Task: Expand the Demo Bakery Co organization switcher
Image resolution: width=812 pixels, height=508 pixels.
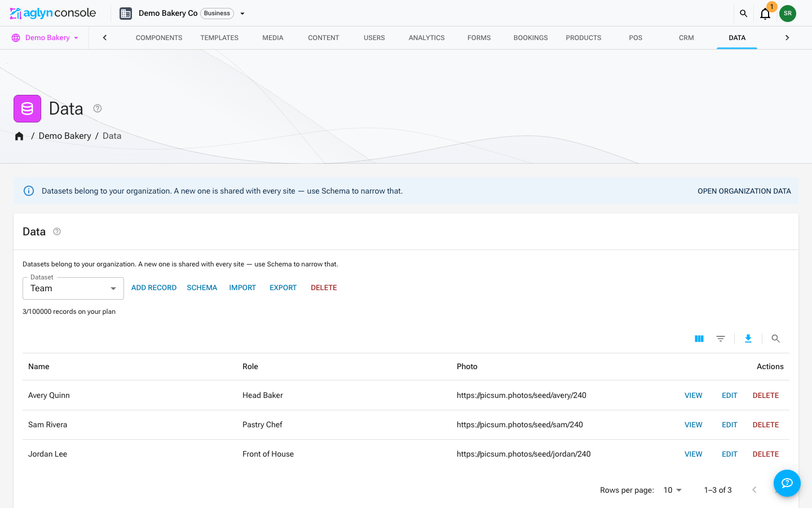Action: pyautogui.click(x=242, y=14)
